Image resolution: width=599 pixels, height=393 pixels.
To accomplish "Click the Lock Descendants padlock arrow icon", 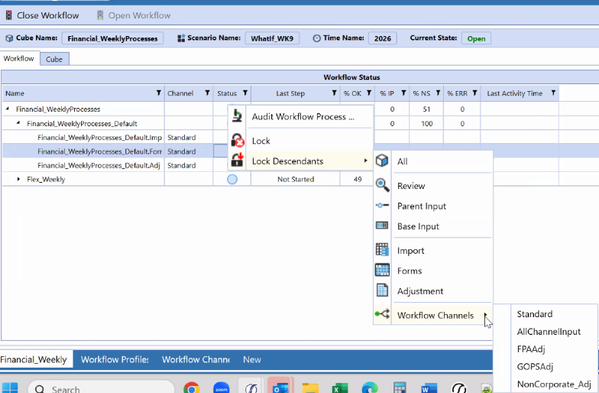I will point(237,160).
